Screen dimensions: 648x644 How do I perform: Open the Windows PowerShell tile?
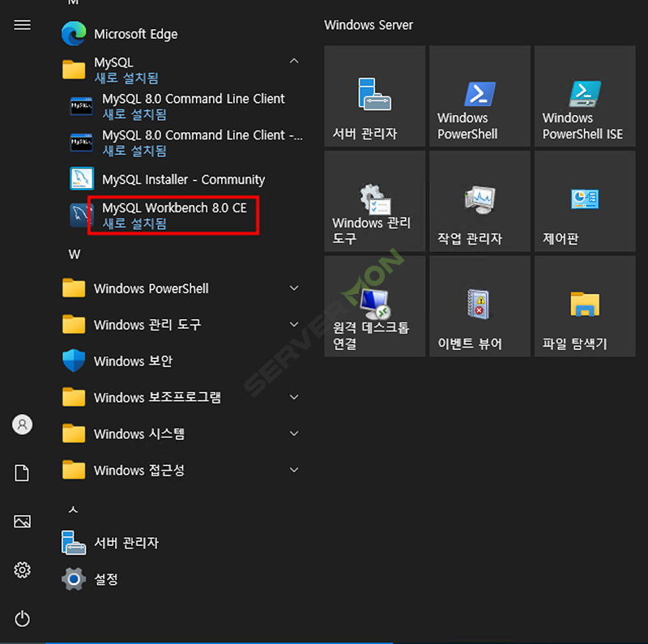pos(480,96)
